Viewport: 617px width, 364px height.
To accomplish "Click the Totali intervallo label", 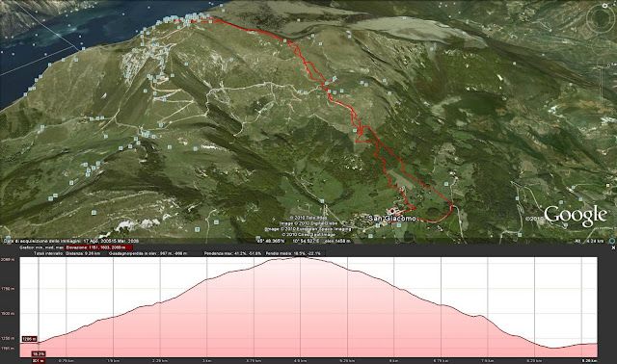I will click(49, 253).
